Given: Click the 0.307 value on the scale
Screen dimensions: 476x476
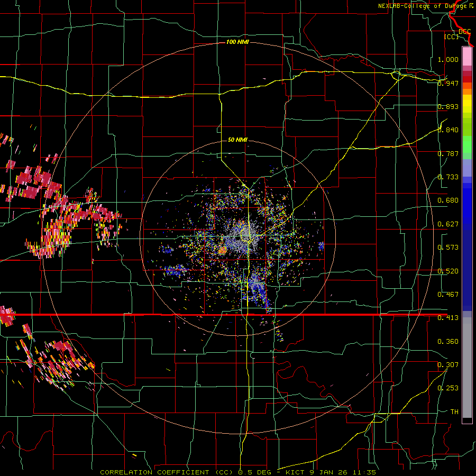Looking at the screenshot, I should click(x=448, y=365).
